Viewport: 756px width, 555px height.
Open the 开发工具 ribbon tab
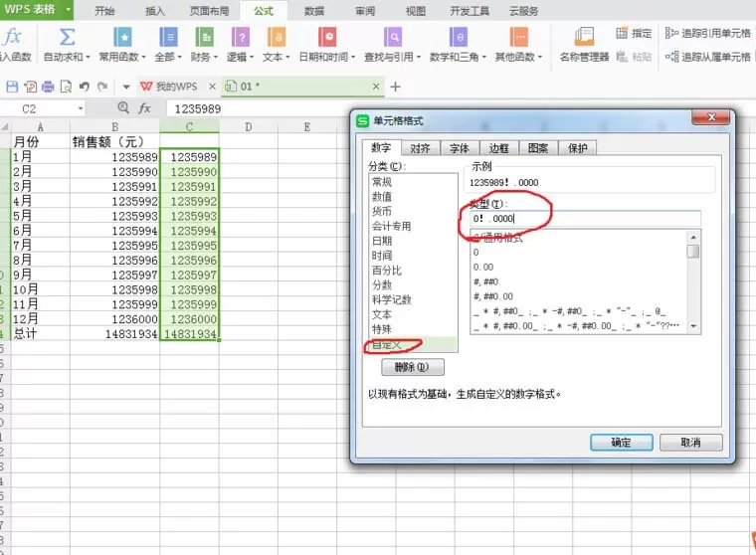point(470,11)
